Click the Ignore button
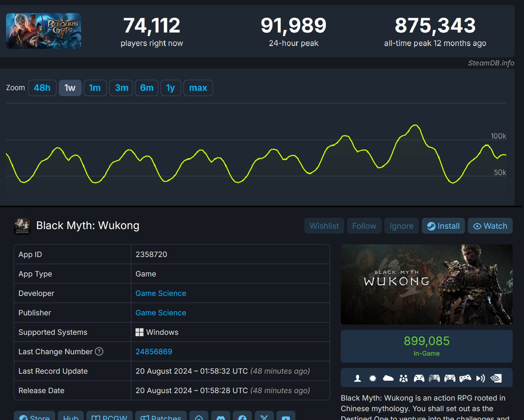Screen dimensions: 524x420 pos(401,226)
